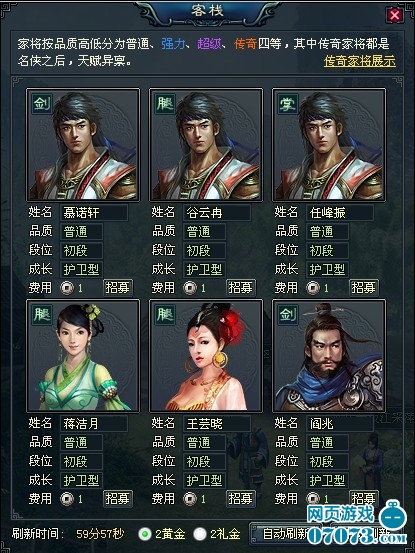This screenshot has height=553, width=415.
Task: Close the 客栈 window with red X
Action: pyautogui.click(x=394, y=15)
